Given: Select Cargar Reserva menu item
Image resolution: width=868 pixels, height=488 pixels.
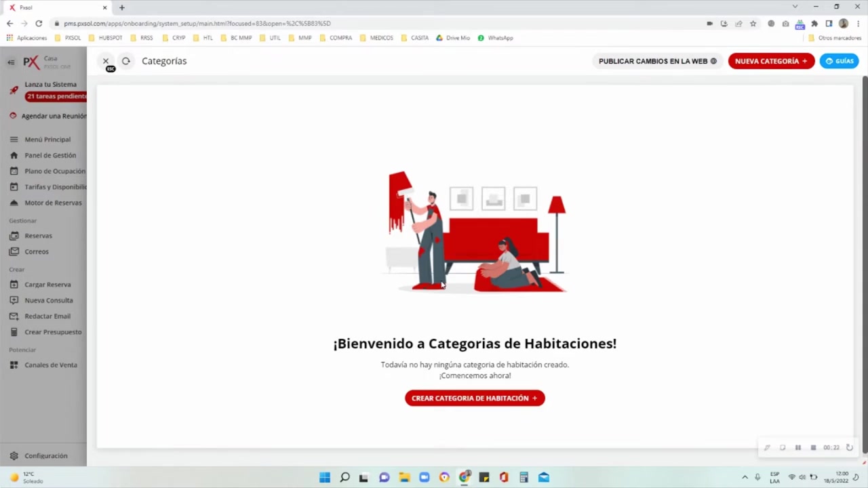Looking at the screenshot, I should 47,285.
